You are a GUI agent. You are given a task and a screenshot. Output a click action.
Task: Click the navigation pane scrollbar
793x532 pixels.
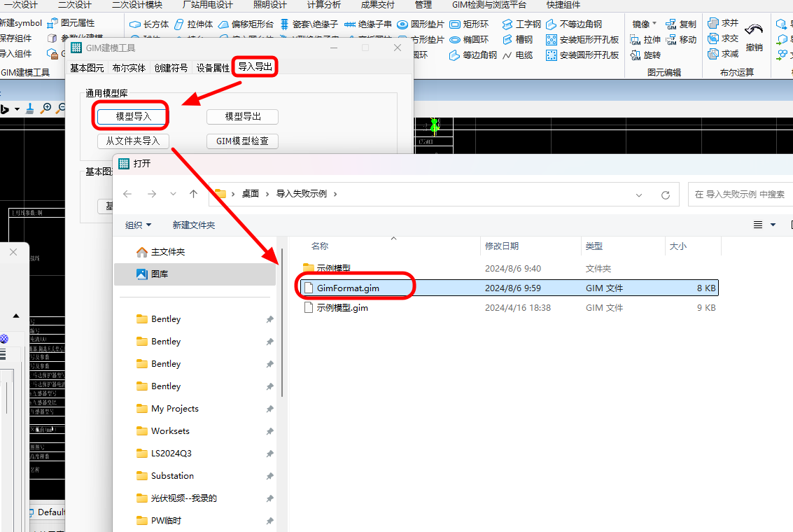[281, 323]
